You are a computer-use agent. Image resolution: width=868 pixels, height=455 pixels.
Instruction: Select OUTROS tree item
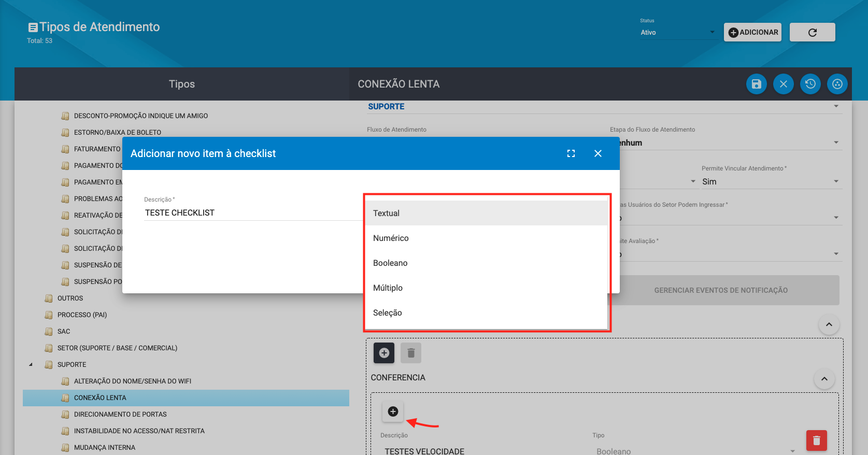(70, 298)
